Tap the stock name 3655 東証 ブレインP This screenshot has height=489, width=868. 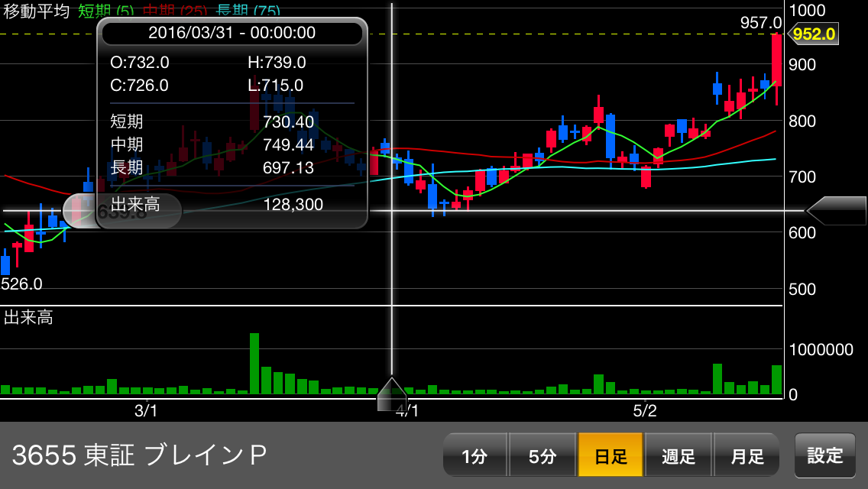(140, 455)
